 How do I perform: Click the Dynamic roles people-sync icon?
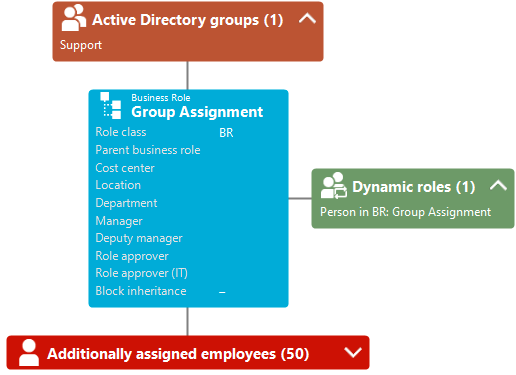pyautogui.click(x=333, y=186)
